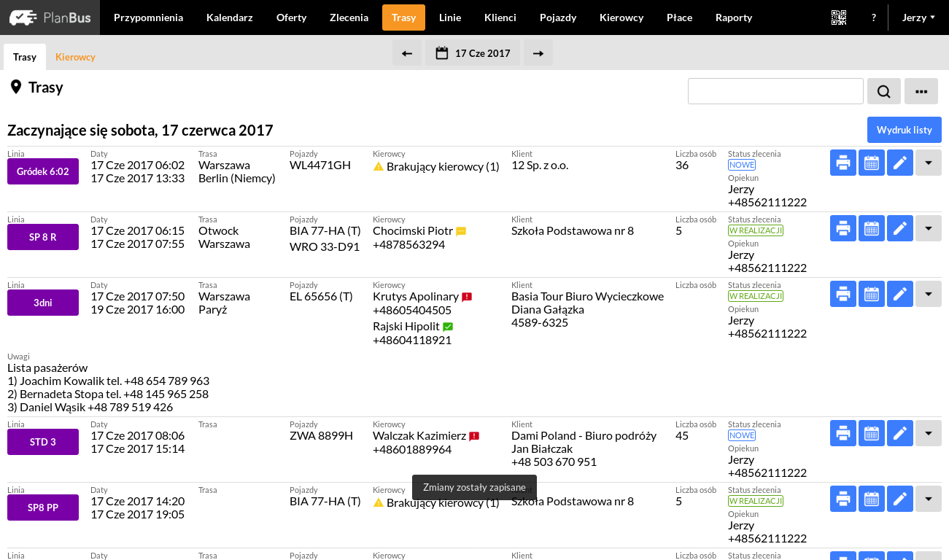
Task: Edit the 3dni route with pencil icon
Action: 900,294
